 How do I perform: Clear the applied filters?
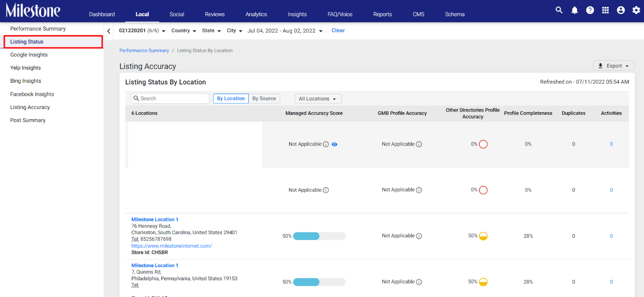point(338,31)
